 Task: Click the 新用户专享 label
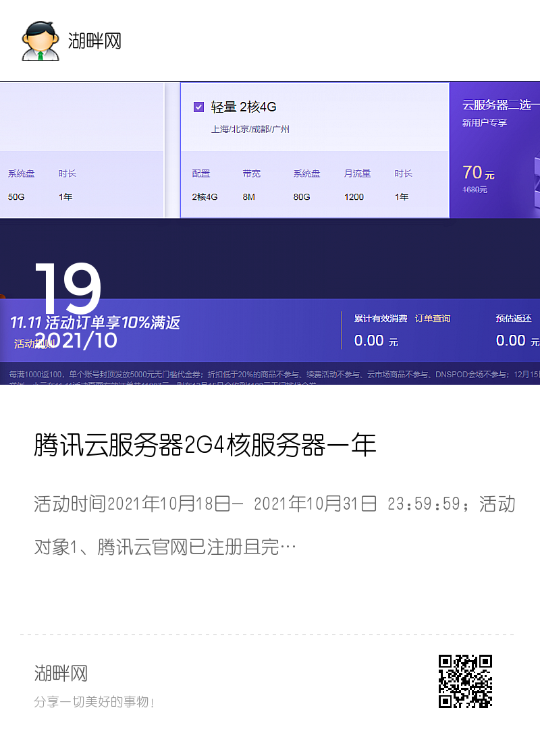point(485,123)
